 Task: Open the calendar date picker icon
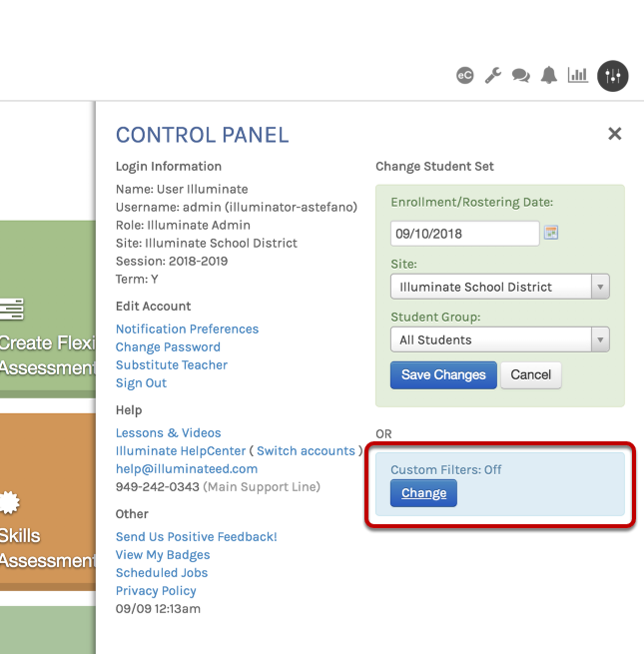point(551,233)
